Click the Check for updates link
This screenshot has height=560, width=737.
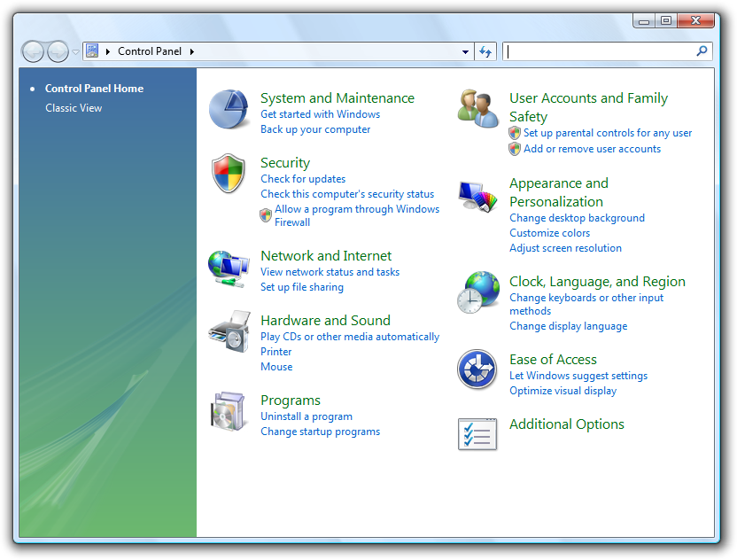(303, 179)
